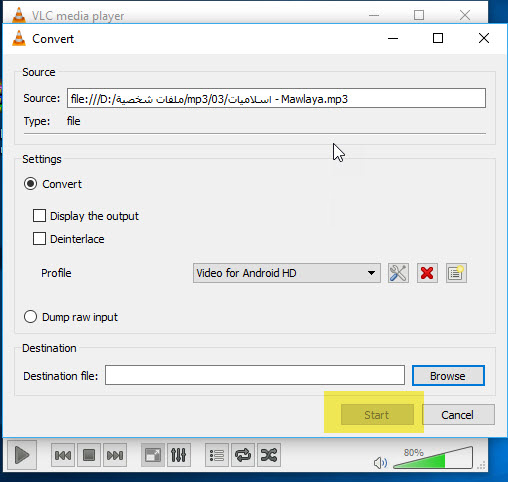Create a new profile icon
This screenshot has width=508, height=482.
click(456, 273)
